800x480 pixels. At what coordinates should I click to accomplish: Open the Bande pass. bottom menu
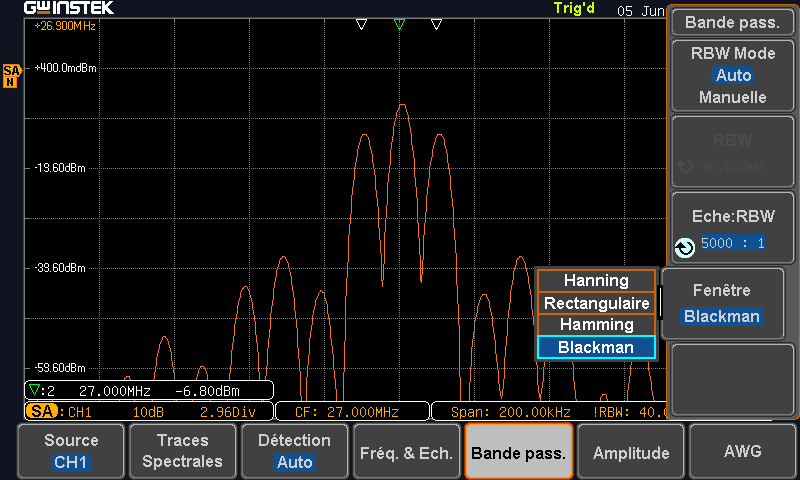tap(518, 451)
